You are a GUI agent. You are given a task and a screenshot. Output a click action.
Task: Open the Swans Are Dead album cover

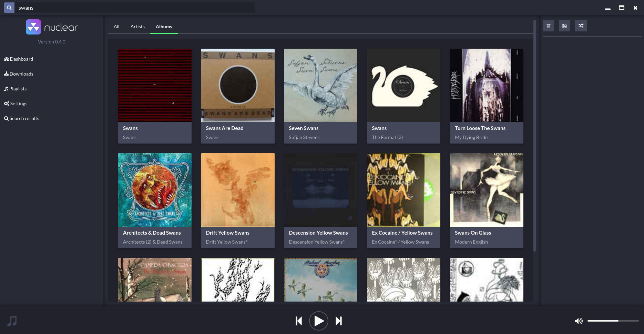238,85
